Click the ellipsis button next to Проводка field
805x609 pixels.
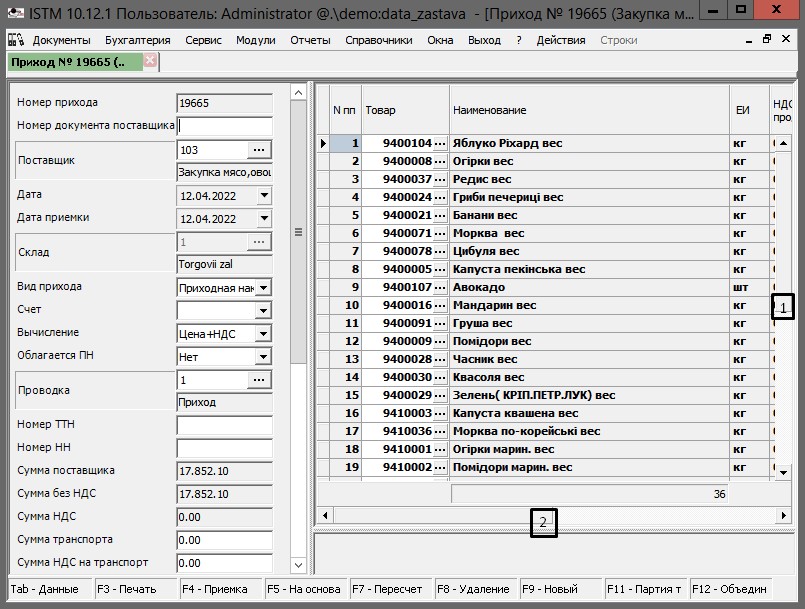point(259,380)
